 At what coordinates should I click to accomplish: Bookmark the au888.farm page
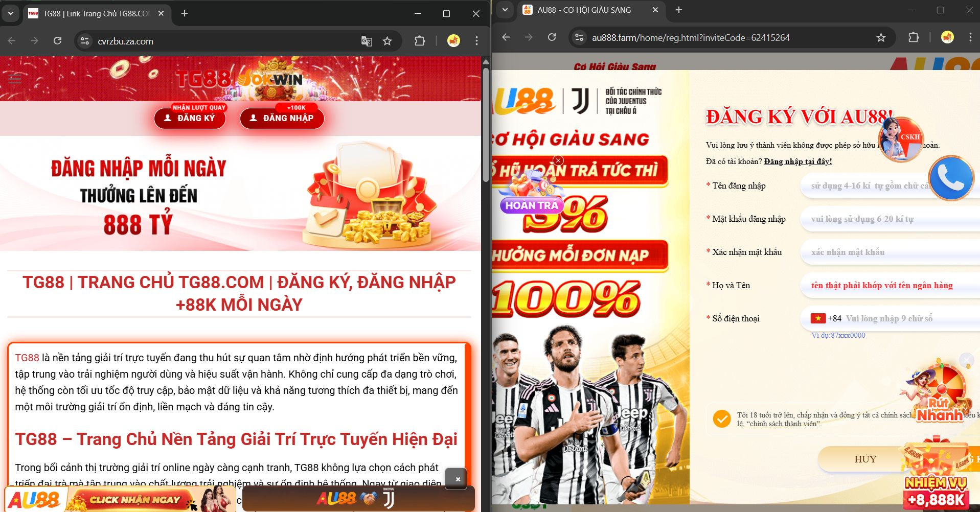(x=881, y=37)
